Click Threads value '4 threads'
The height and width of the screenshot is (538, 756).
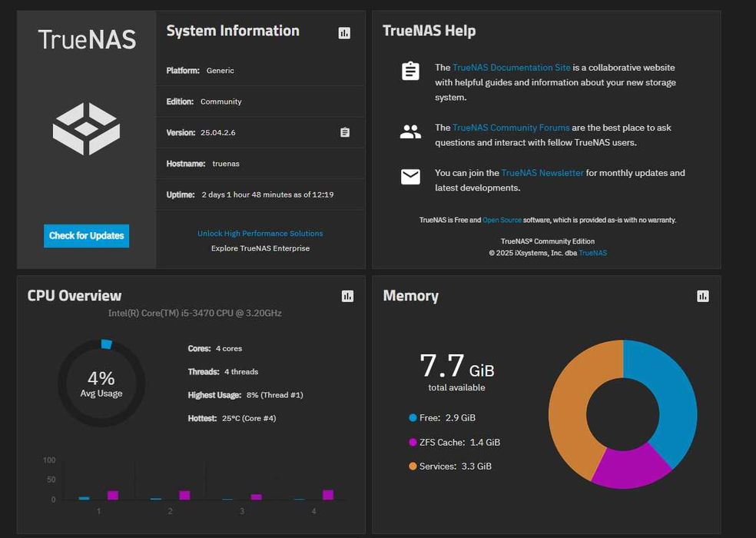pos(241,371)
